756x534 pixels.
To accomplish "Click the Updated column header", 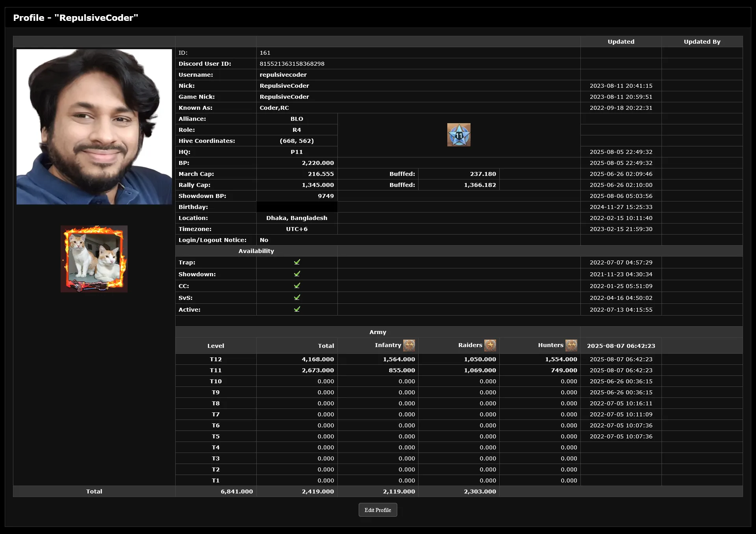I will click(x=621, y=42).
